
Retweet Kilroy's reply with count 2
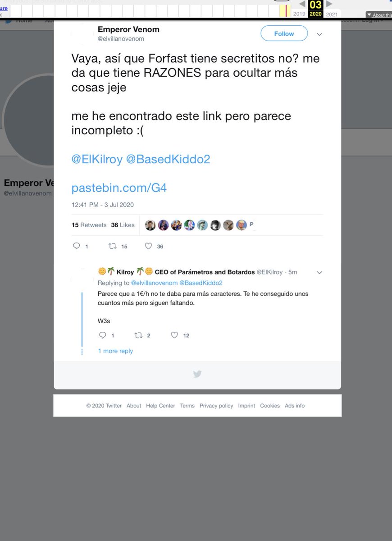pos(138,335)
